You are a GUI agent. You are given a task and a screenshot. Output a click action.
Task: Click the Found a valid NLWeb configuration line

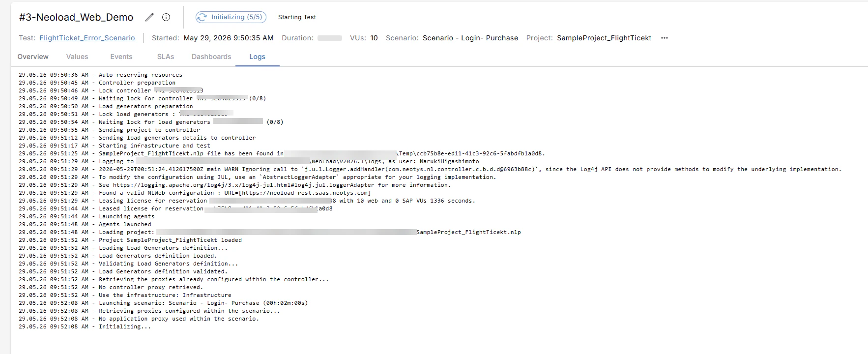click(x=195, y=193)
